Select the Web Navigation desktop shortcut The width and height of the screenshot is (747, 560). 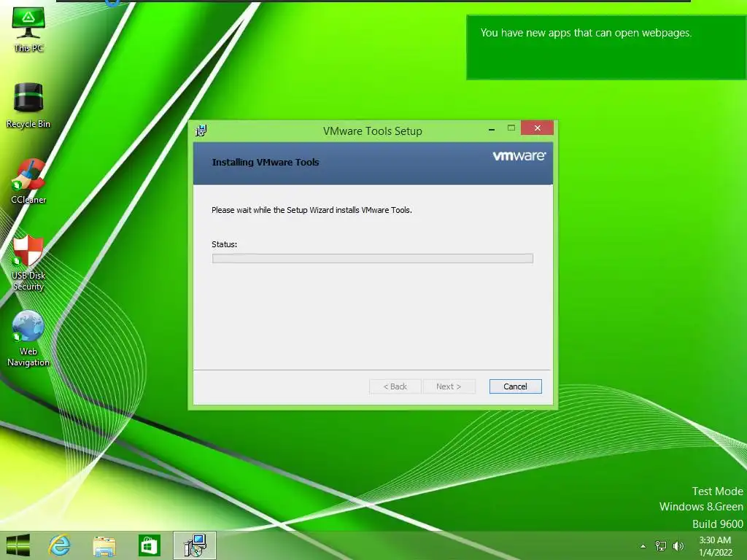tap(28, 338)
